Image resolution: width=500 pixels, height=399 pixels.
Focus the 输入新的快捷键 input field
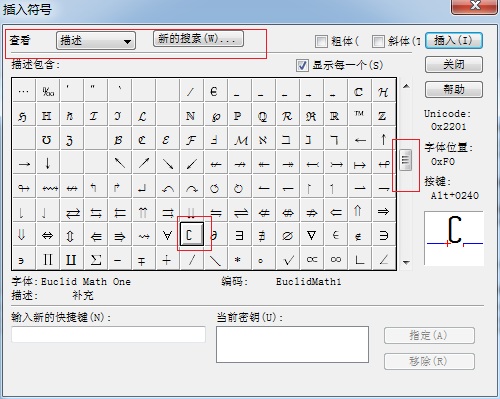[x=109, y=334]
